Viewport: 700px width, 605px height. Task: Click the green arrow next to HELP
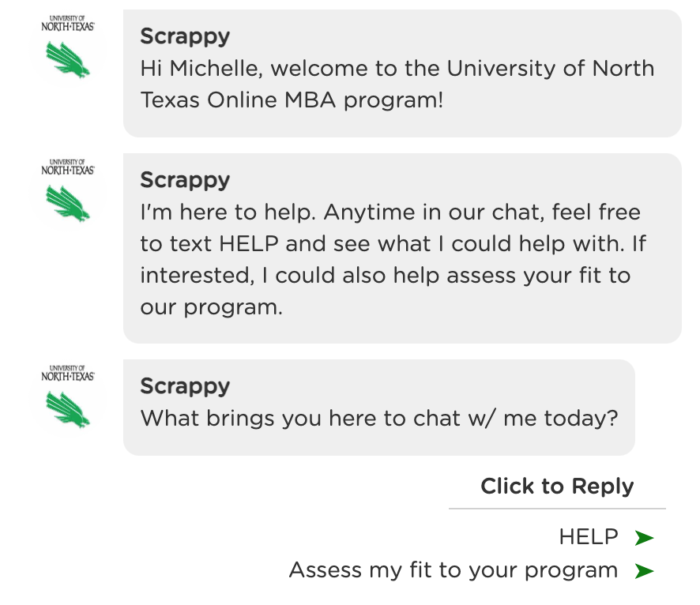tap(644, 537)
